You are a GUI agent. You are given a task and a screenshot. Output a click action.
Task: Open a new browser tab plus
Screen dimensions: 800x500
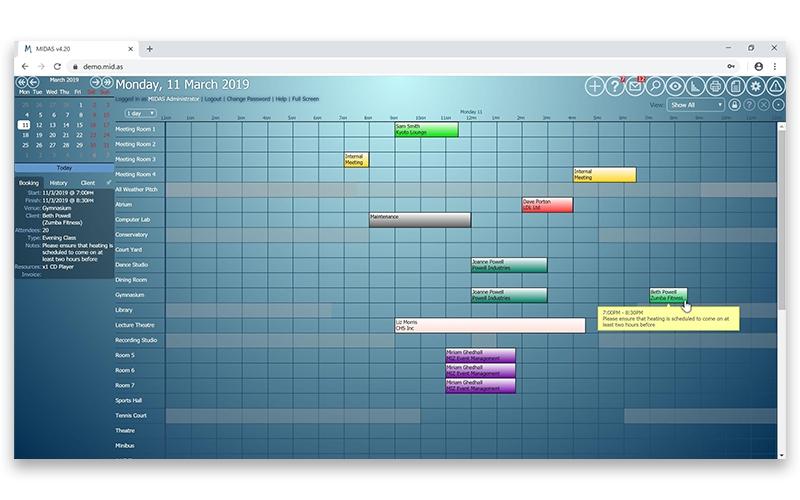149,49
